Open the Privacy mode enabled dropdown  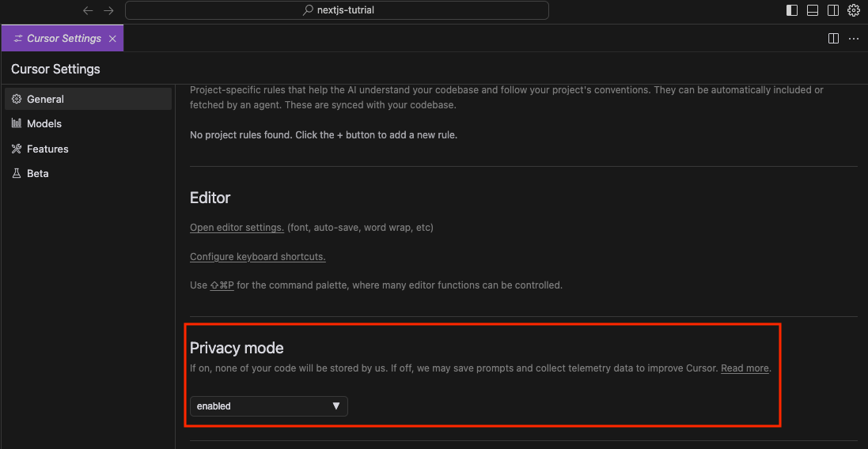[268, 406]
